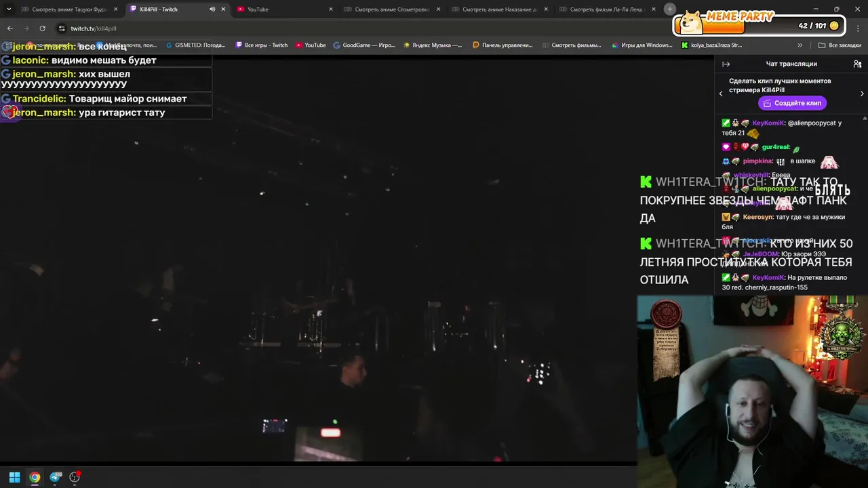
Task: Open the Chrome three-dot menu
Action: (858, 28)
